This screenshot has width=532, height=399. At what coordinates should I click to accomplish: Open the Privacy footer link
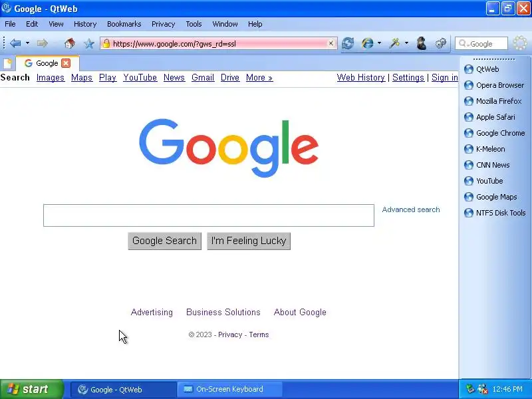pos(230,334)
